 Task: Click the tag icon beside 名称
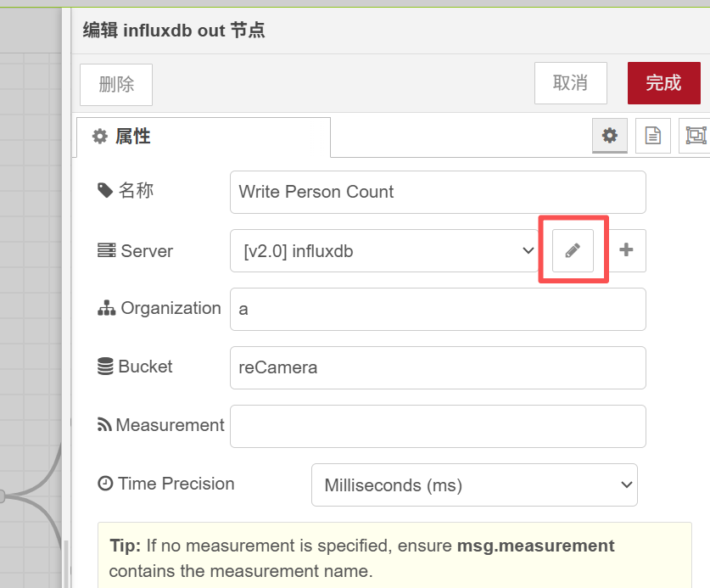[x=105, y=191]
